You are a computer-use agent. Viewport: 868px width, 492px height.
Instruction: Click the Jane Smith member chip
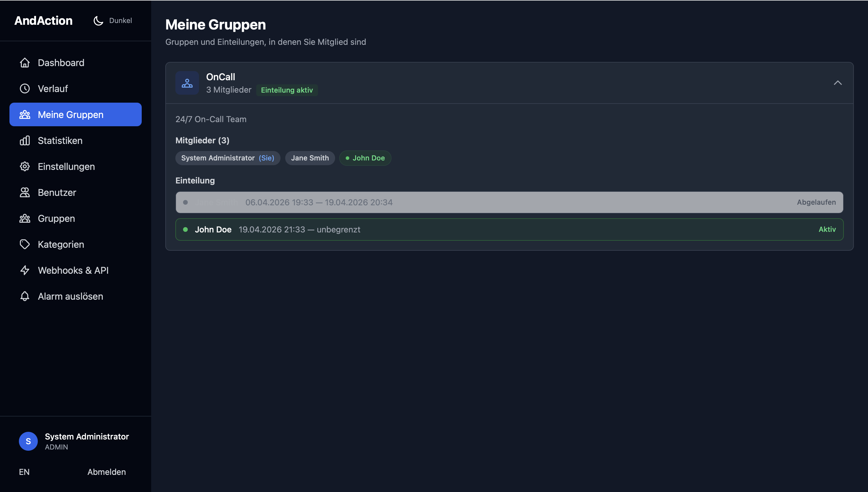(310, 158)
